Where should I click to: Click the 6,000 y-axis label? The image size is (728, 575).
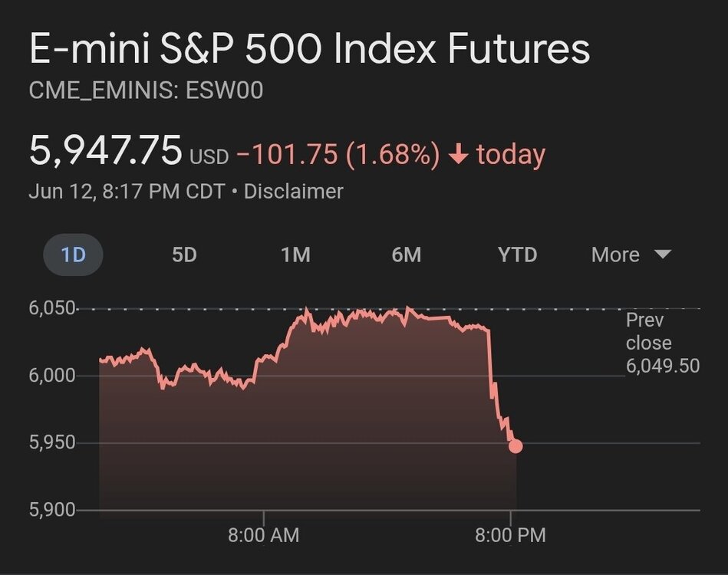(52, 376)
